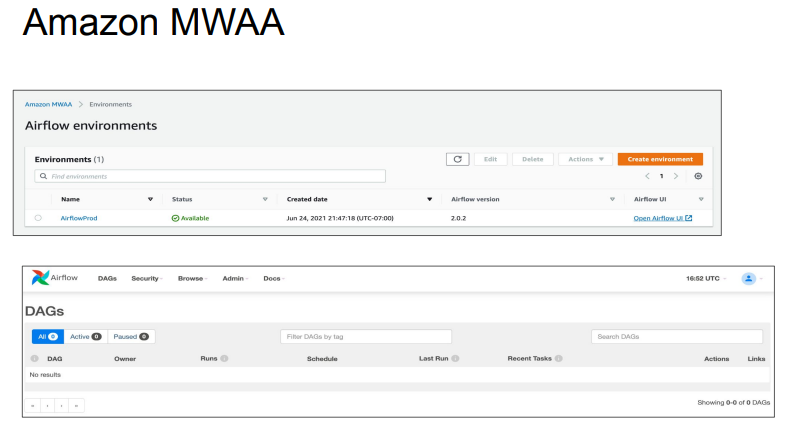Select the Paused DAGs filter tab
The width and height of the screenshot is (793, 431).
131,336
